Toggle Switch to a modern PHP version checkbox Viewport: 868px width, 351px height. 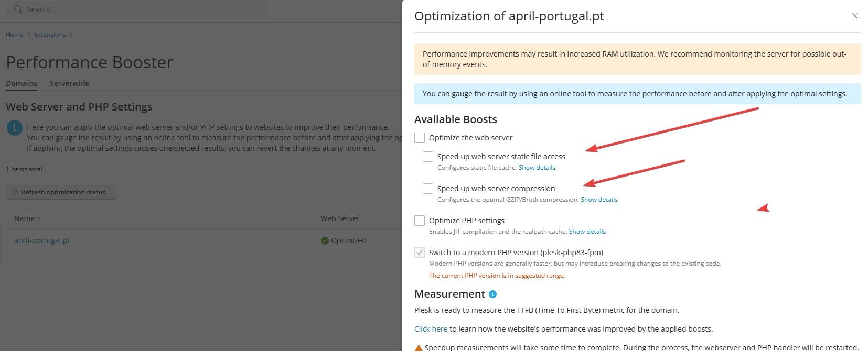420,253
